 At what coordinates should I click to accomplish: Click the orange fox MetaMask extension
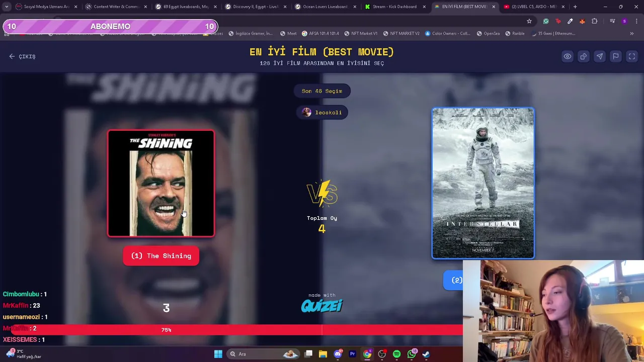click(x=582, y=21)
